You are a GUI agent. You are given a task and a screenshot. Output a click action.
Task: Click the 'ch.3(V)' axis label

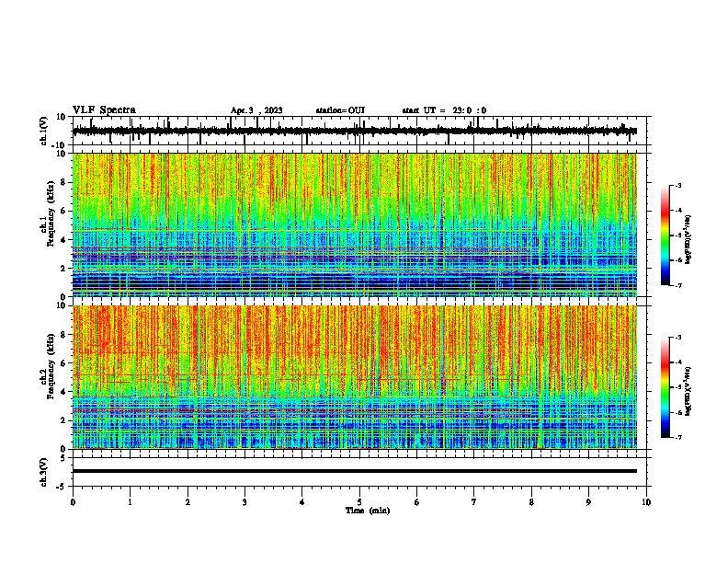(44, 472)
